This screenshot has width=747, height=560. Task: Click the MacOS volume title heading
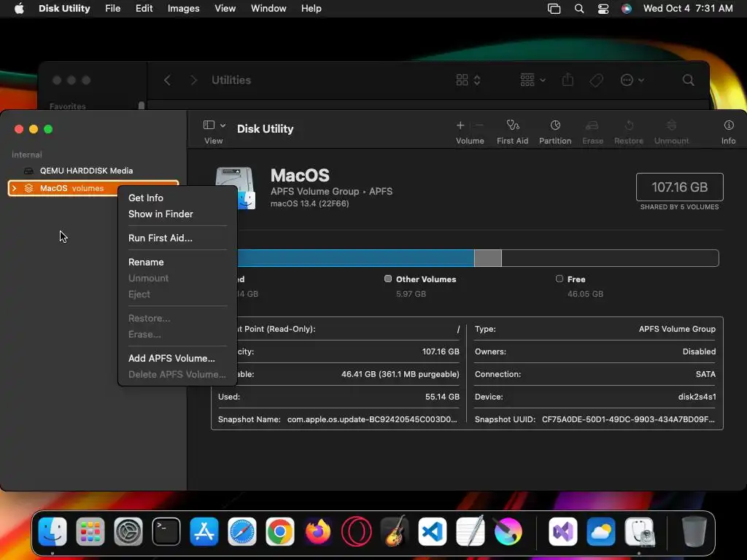300,175
